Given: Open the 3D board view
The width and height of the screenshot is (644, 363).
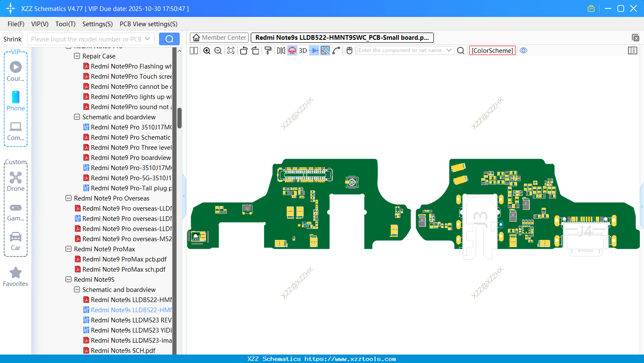Looking at the screenshot, I should tap(303, 50).
